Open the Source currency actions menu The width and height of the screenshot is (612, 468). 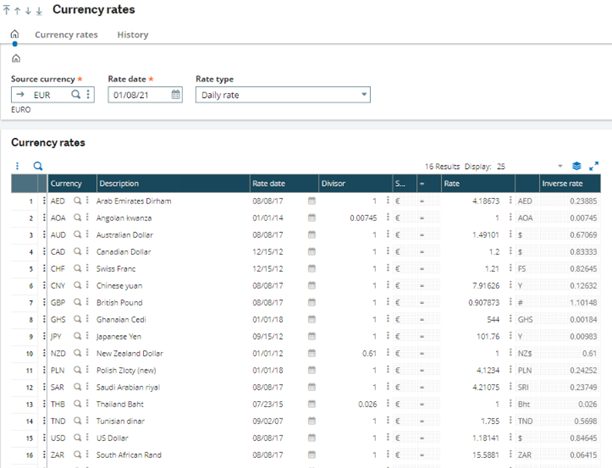(x=89, y=95)
